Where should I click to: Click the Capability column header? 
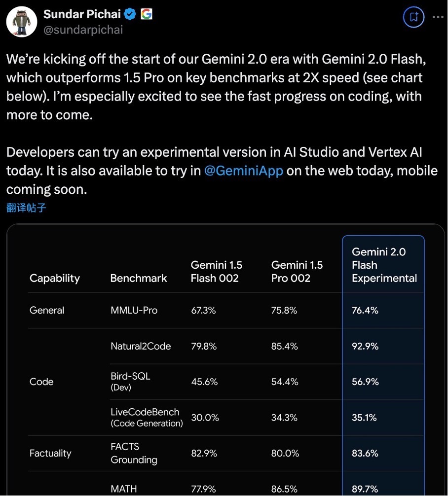pos(54,278)
